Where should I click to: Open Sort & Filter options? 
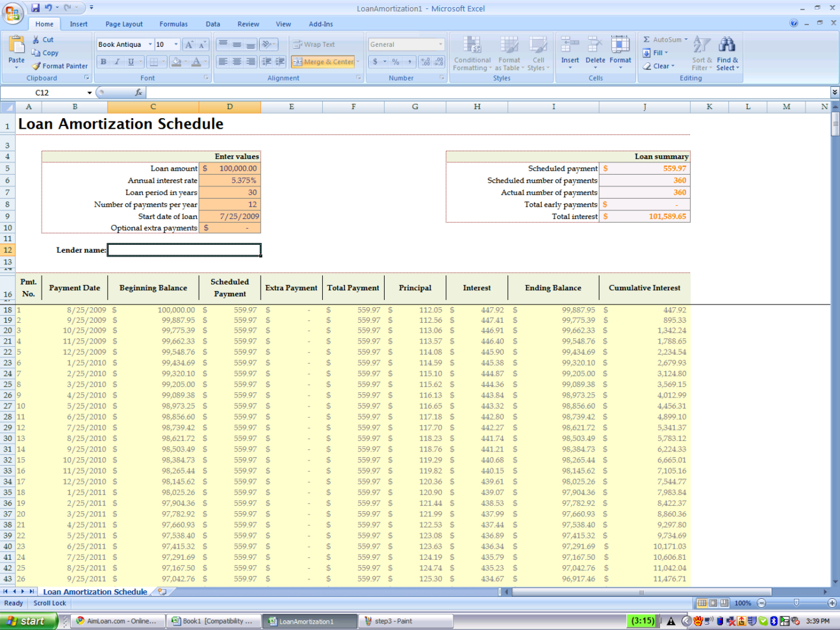701,55
